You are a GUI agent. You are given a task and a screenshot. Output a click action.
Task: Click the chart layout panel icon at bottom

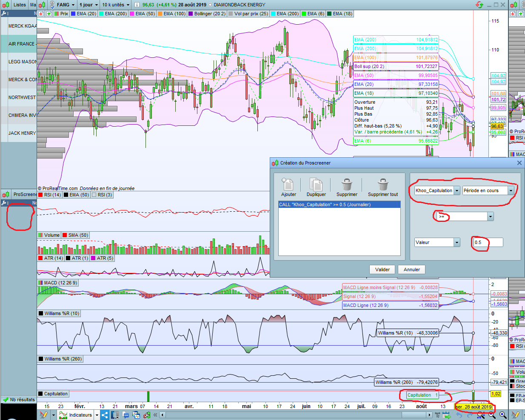point(115,414)
